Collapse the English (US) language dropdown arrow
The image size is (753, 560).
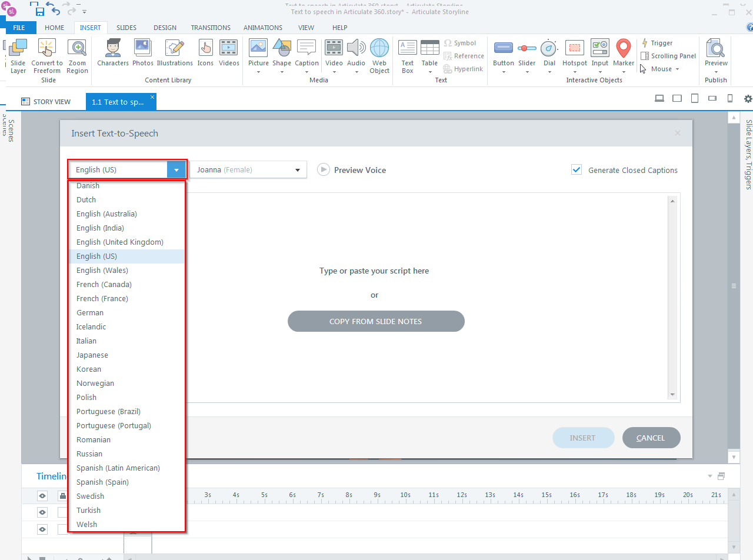tap(176, 170)
